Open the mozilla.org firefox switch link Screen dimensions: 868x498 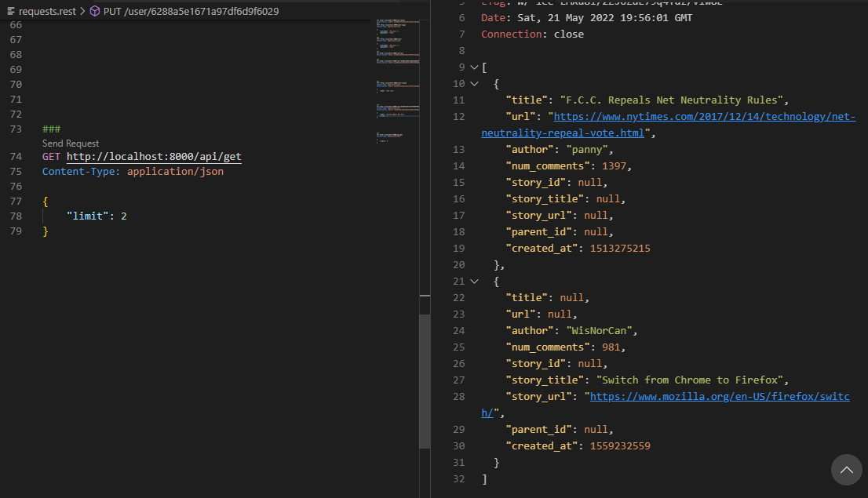tap(666, 405)
